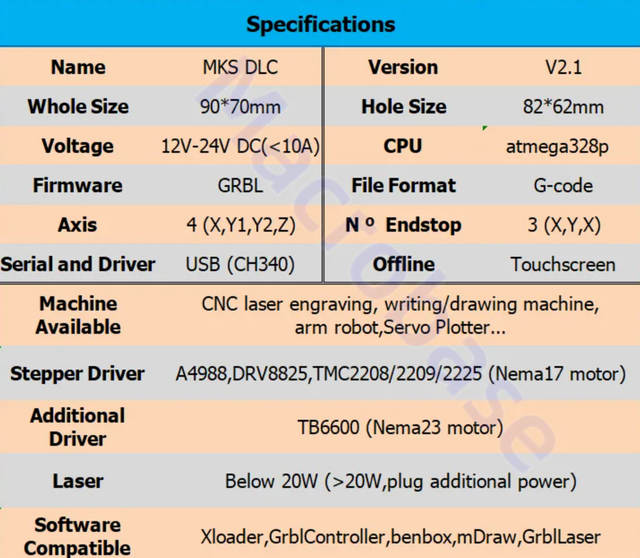Click the USB (CH340) serial driver value
This screenshot has height=558, width=640.
coord(240,265)
